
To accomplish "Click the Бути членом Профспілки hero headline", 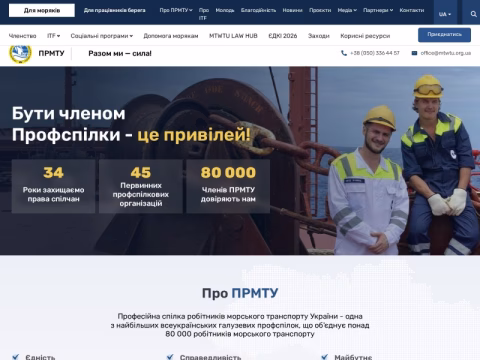I will coord(131,124).
